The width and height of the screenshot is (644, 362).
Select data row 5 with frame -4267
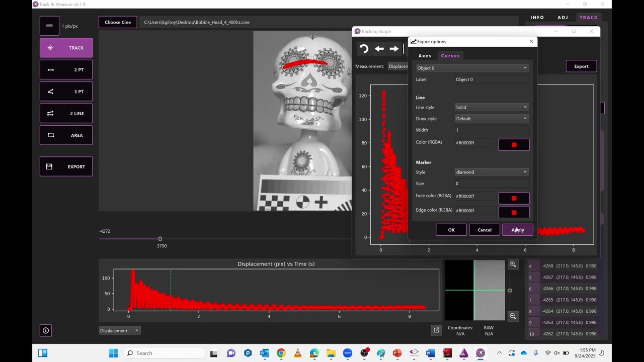coord(563,278)
